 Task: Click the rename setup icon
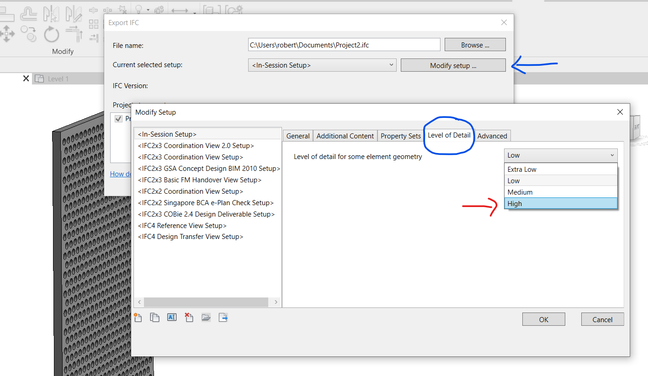172,317
